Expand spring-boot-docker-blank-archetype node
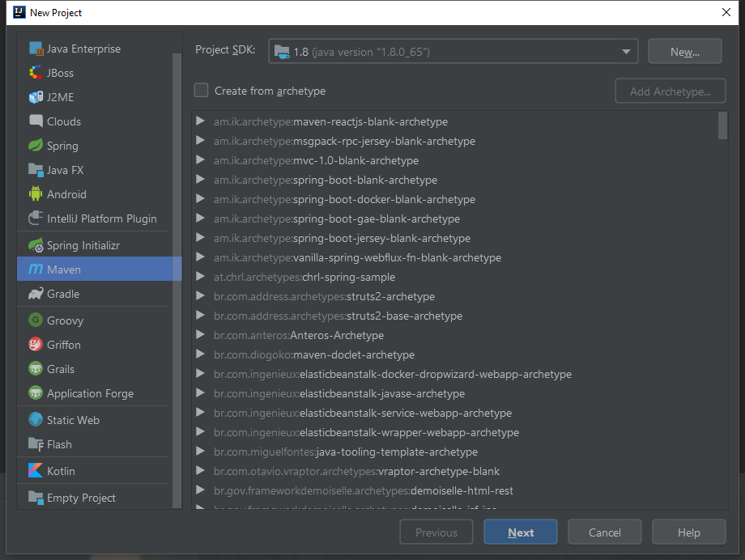The image size is (745, 560). tap(200, 199)
